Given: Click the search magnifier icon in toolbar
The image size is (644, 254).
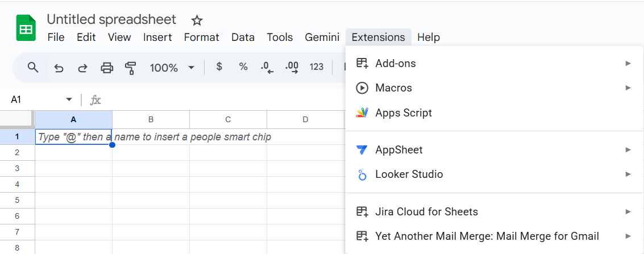Looking at the screenshot, I should pos(33,68).
